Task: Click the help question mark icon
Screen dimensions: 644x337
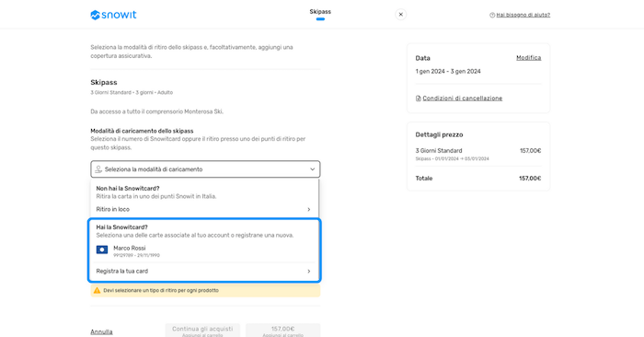Action: (492, 16)
